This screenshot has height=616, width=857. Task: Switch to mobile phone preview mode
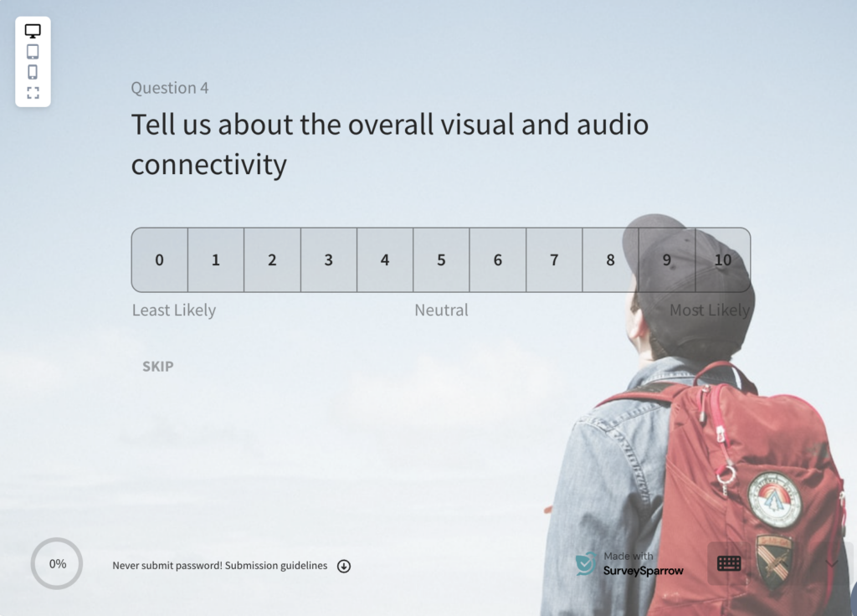pos(33,72)
